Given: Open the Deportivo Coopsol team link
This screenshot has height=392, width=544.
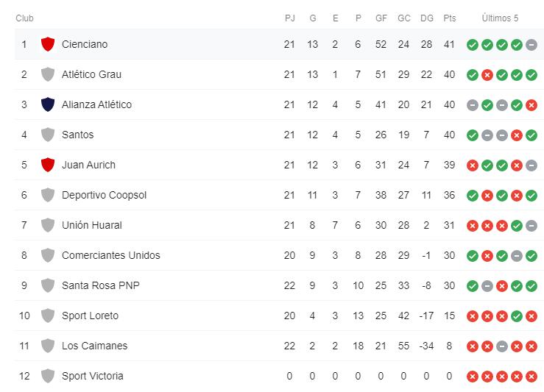Looking at the screenshot, I should 104,195.
